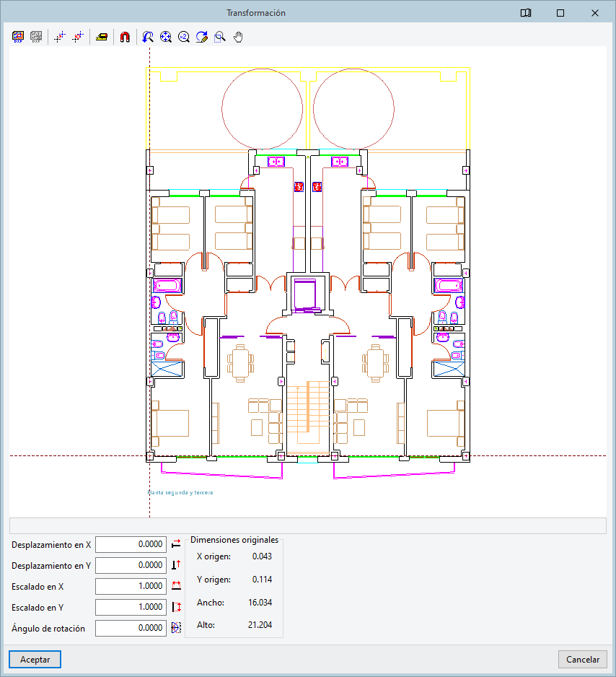Click the Ancho value 16.034

tap(260, 603)
